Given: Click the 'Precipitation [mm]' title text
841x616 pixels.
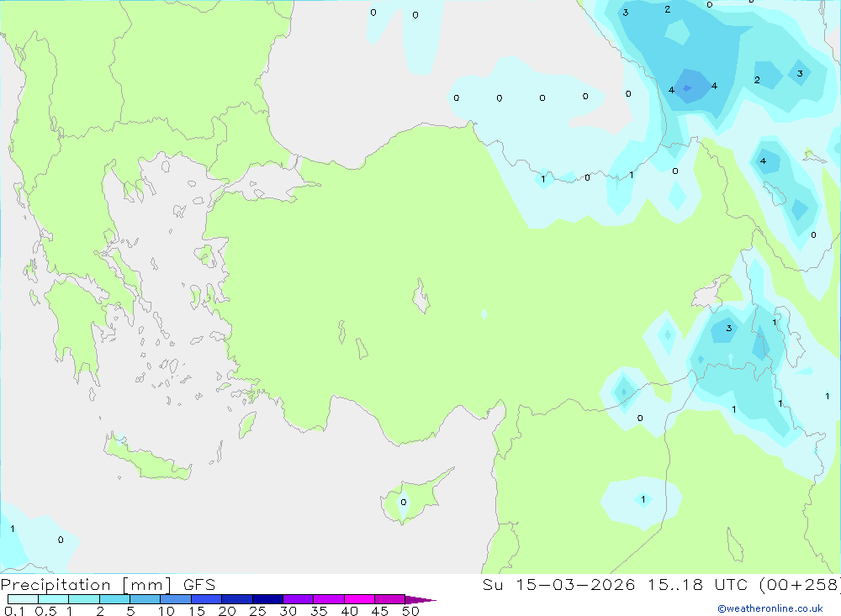Looking at the screenshot, I should pyautogui.click(x=87, y=585).
